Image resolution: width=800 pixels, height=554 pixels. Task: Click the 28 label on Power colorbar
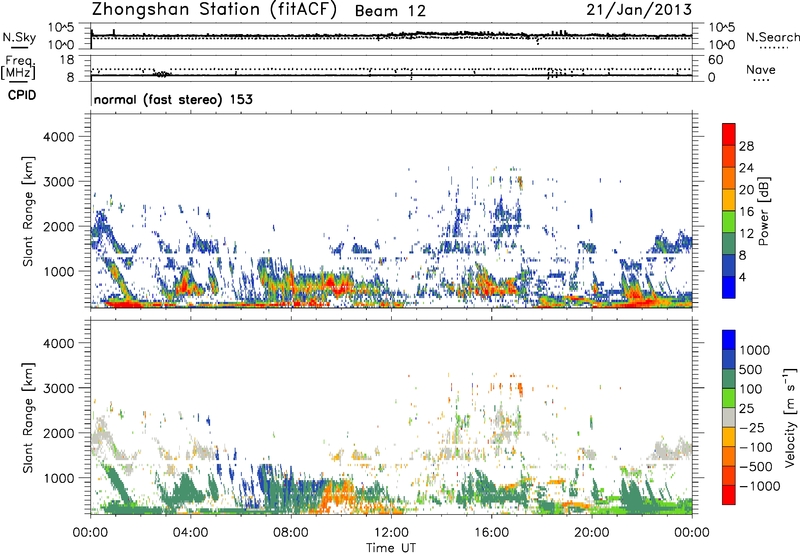(746, 146)
